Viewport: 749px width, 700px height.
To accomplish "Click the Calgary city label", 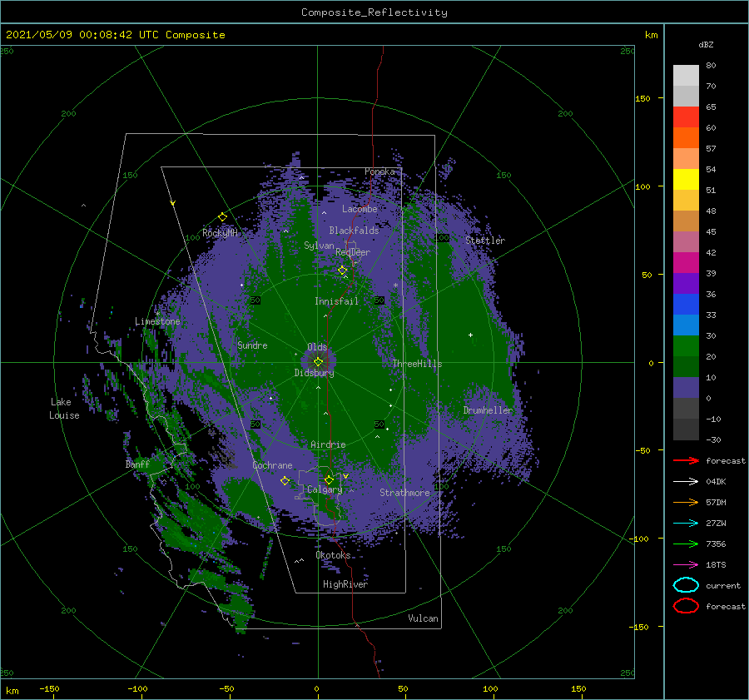I will click(325, 489).
